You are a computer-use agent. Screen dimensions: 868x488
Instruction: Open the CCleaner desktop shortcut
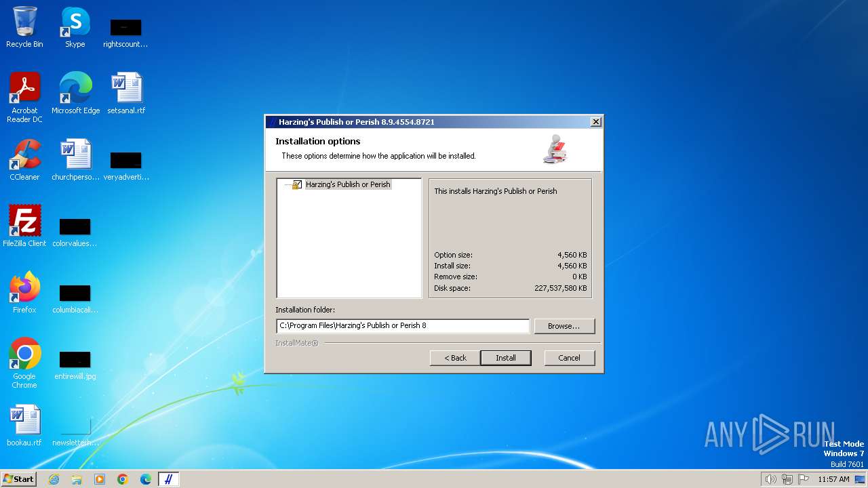pyautogui.click(x=24, y=160)
